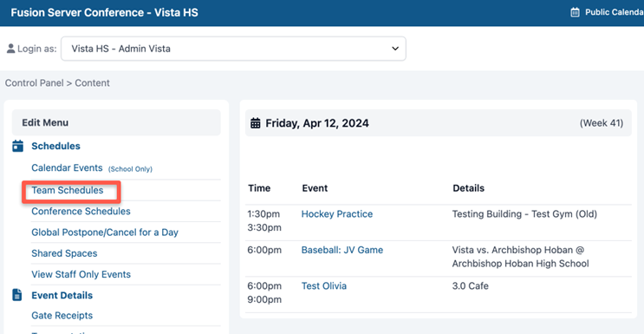Open Calendar Events menu item

point(67,167)
